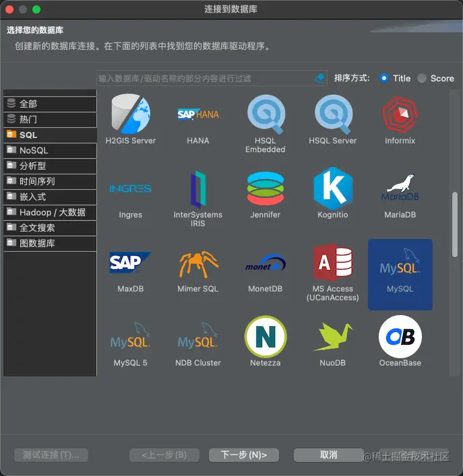
Task: Clear the filter with the eraser icon
Action: click(319, 78)
